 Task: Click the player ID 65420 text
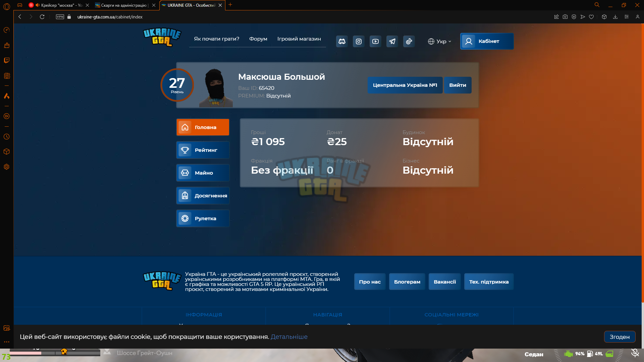[x=267, y=88]
